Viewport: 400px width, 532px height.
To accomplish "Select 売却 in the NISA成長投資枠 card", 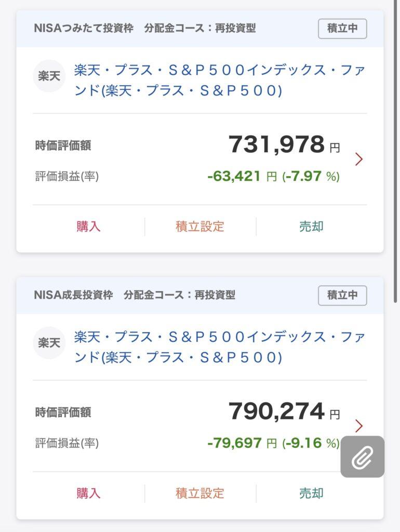I will pos(311,493).
